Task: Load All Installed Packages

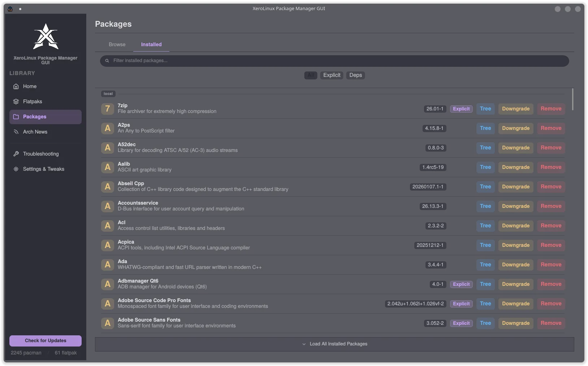Action: click(x=334, y=344)
